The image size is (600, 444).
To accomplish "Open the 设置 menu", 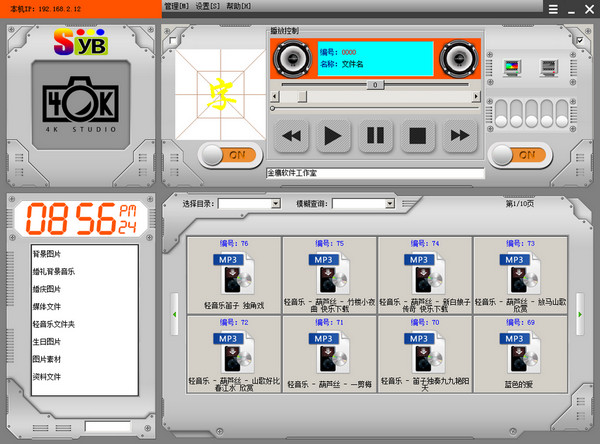I will (x=209, y=6).
